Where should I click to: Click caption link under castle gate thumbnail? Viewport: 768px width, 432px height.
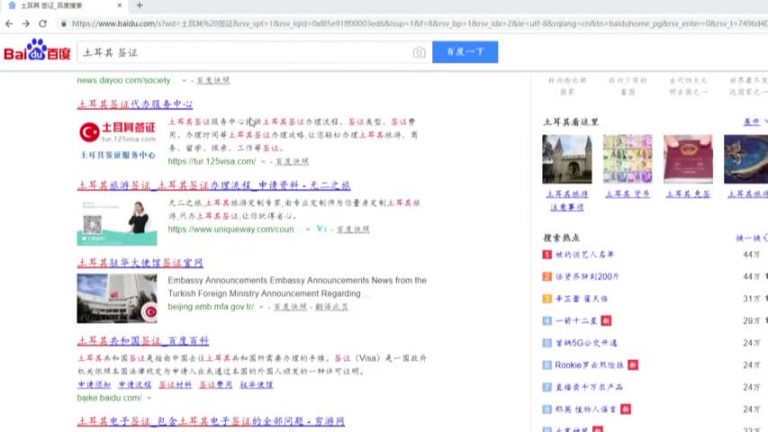[x=567, y=200]
